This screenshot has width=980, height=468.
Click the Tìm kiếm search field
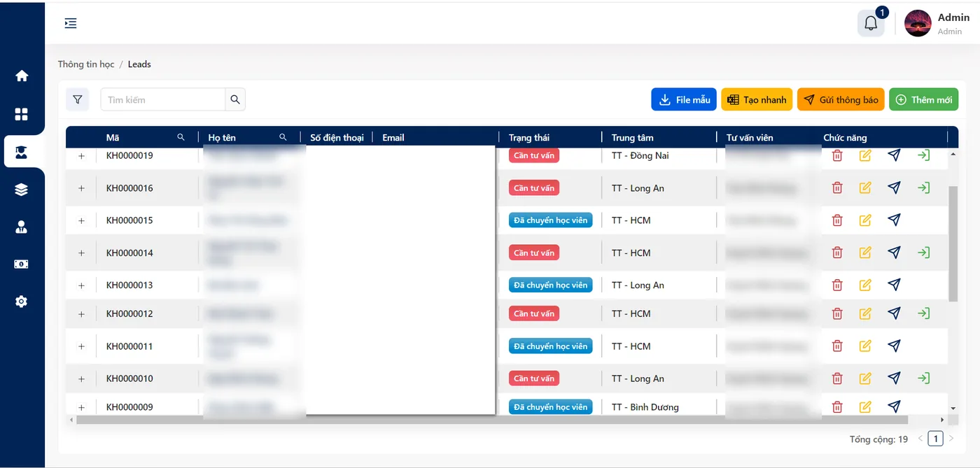(163, 99)
